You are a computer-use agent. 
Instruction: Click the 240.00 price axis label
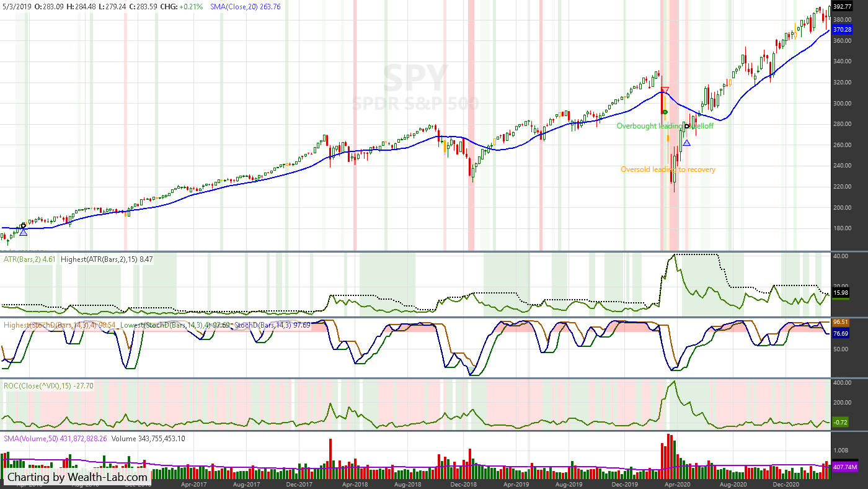(x=843, y=166)
